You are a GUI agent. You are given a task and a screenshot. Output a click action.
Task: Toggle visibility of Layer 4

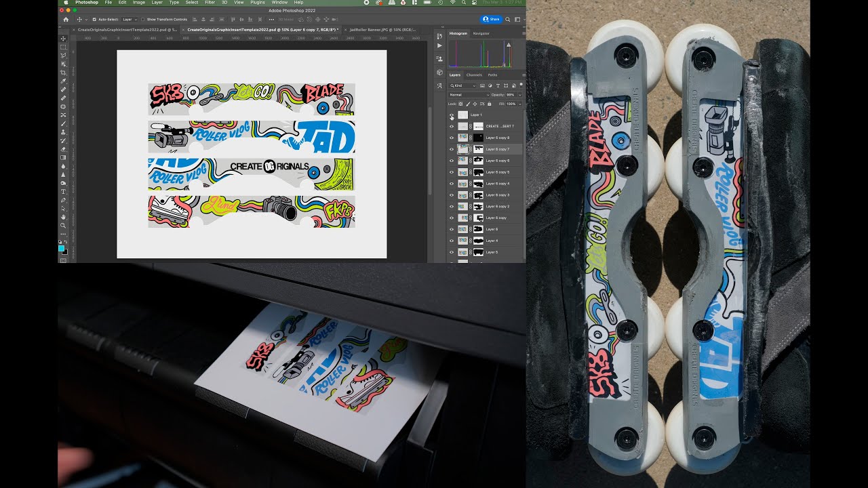tap(452, 241)
